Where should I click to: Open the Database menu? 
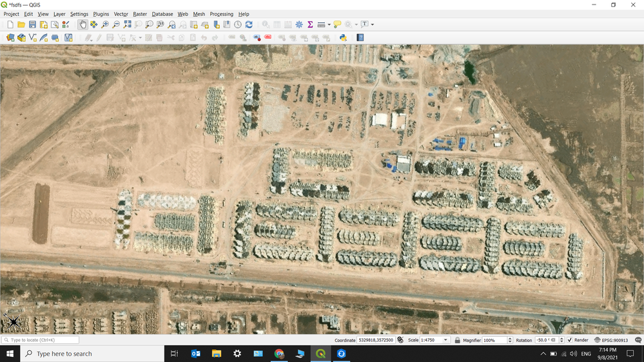(x=162, y=14)
